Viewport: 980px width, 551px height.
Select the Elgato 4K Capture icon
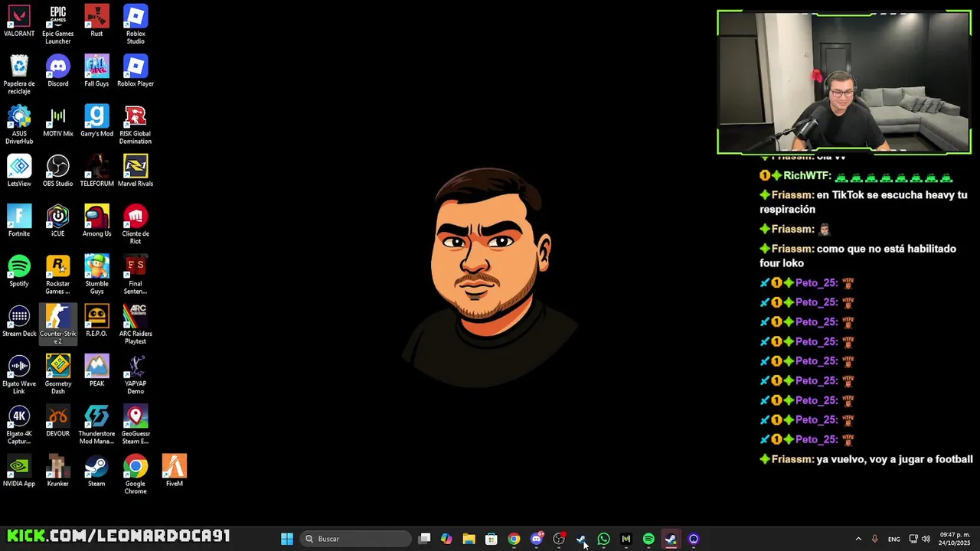click(19, 425)
